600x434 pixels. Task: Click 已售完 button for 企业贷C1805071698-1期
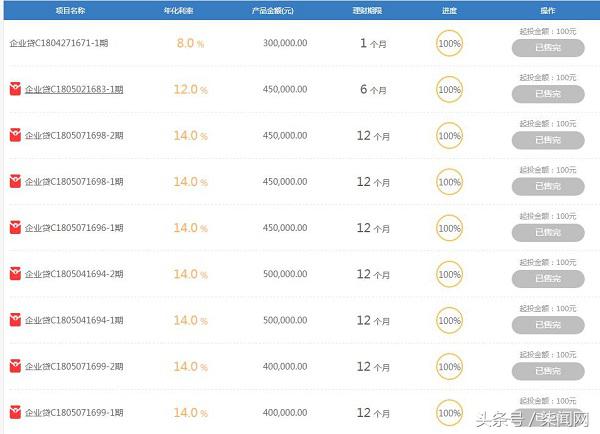(548, 186)
